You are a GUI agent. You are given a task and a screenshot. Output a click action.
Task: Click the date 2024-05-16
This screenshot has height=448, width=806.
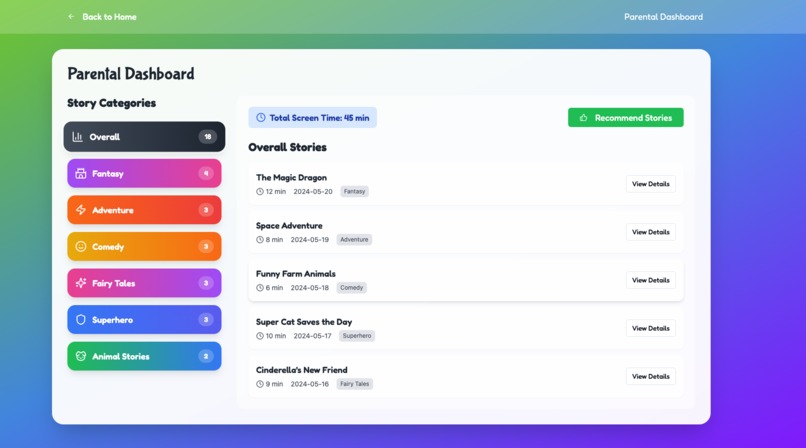[x=309, y=384]
